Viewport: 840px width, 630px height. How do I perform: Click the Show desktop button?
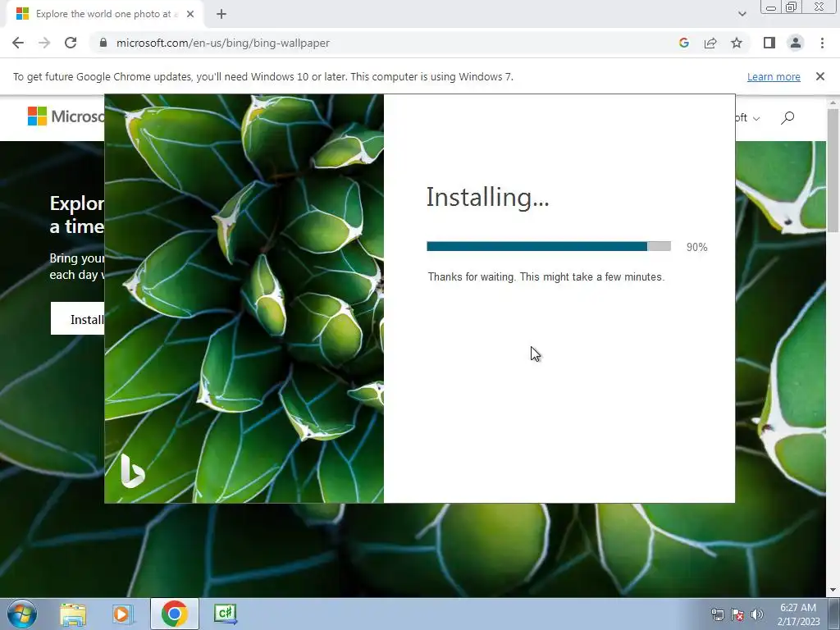coord(834,614)
